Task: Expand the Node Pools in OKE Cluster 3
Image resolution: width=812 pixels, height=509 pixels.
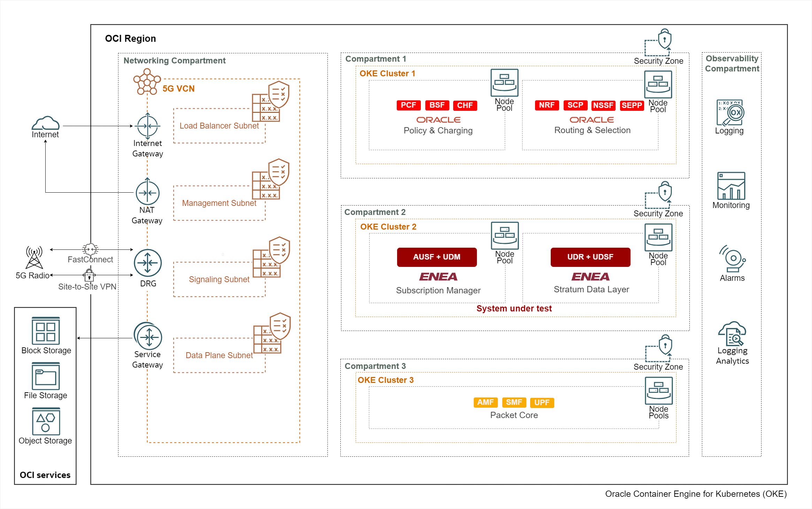Action: [x=659, y=391]
